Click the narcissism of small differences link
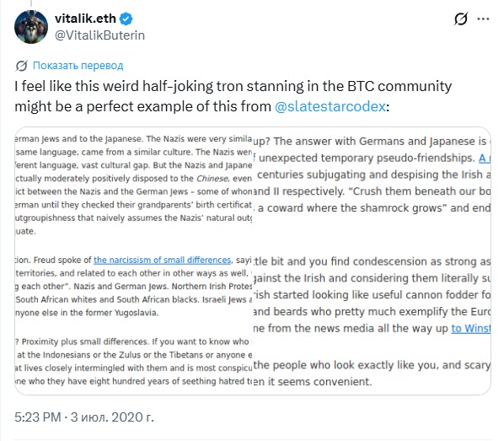This screenshot has width=504, height=441. coord(163,260)
